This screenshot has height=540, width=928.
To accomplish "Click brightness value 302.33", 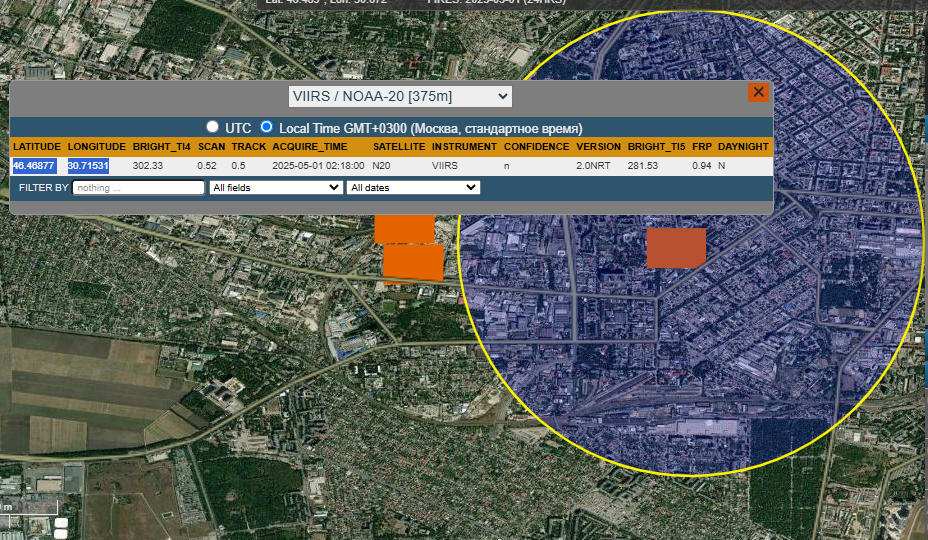I will [x=148, y=166].
